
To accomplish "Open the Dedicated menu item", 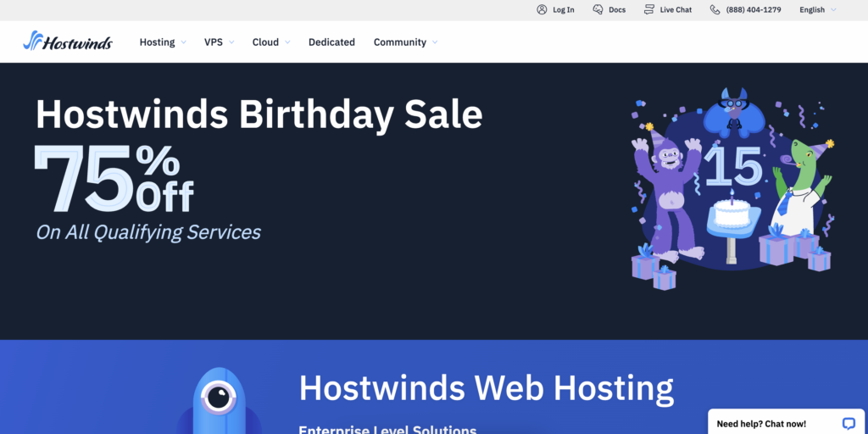I will pos(331,42).
